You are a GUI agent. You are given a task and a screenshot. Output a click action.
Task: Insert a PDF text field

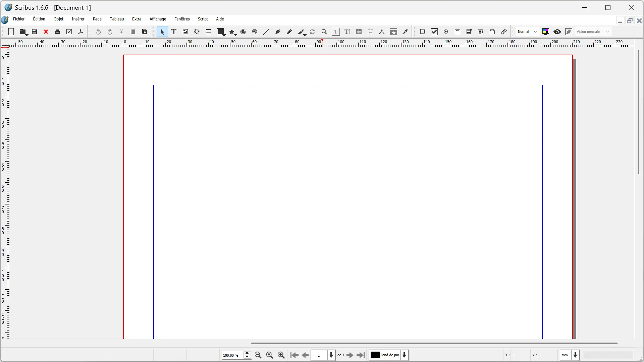click(458, 32)
